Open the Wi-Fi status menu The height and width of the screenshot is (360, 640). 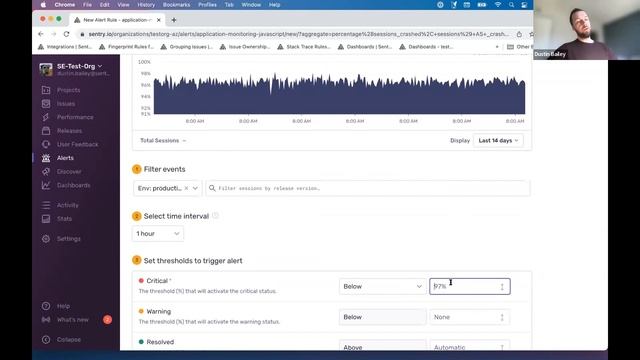click(498, 5)
